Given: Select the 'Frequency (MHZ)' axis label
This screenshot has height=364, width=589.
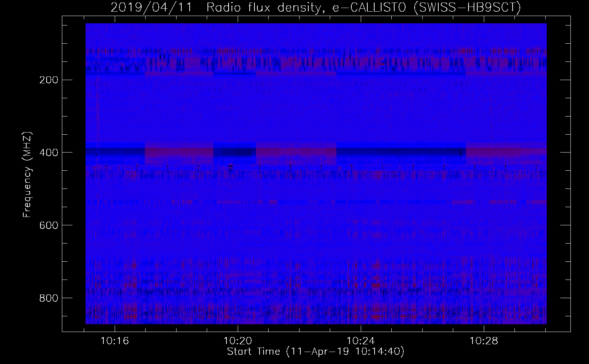Looking at the screenshot, I should pyautogui.click(x=27, y=174).
